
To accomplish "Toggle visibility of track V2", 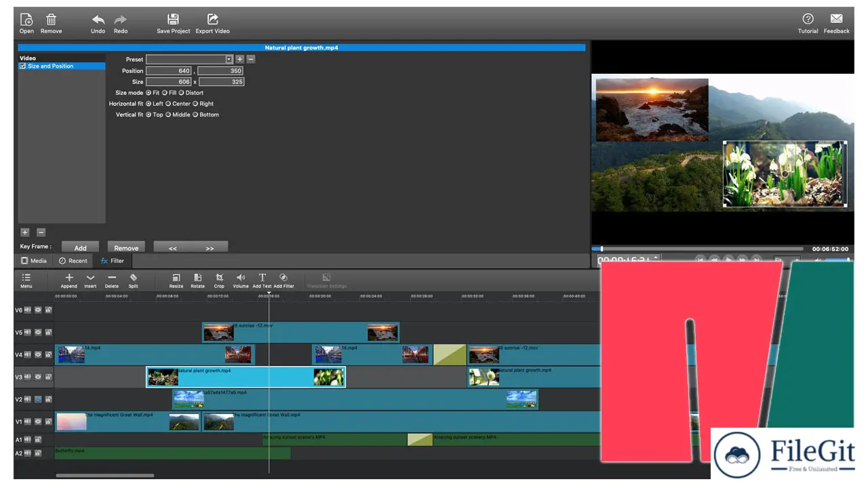I will point(38,399).
